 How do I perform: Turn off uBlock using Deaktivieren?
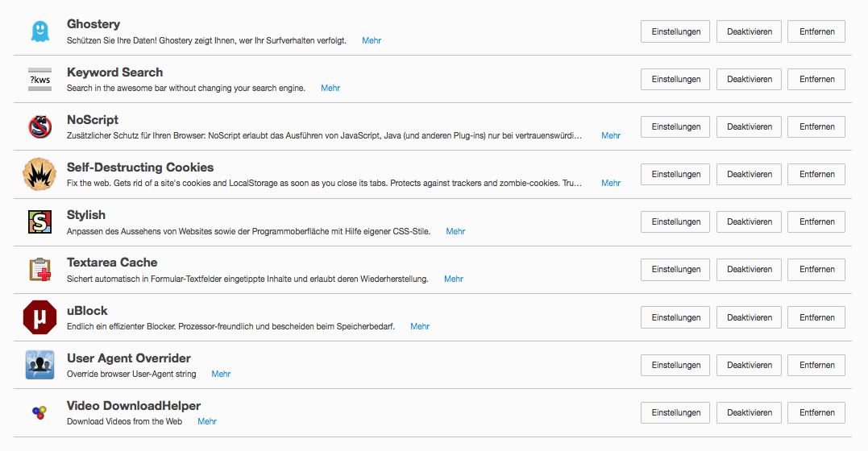tap(749, 317)
